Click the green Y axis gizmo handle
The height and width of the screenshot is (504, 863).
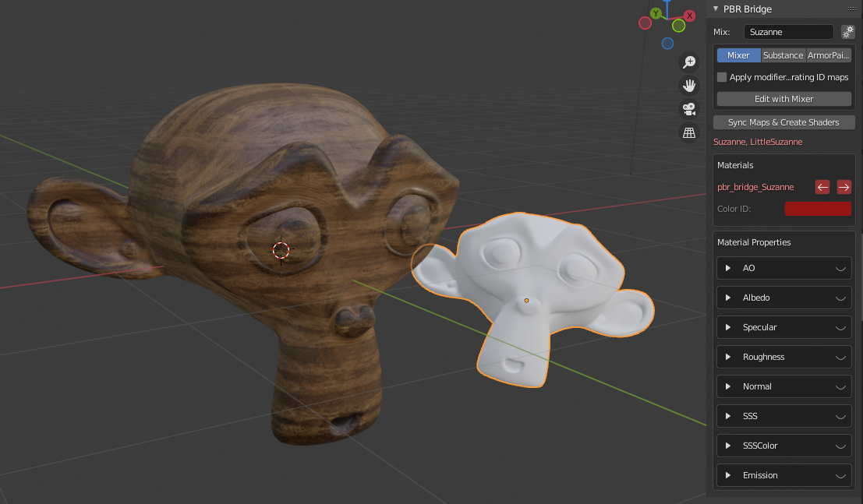656,14
